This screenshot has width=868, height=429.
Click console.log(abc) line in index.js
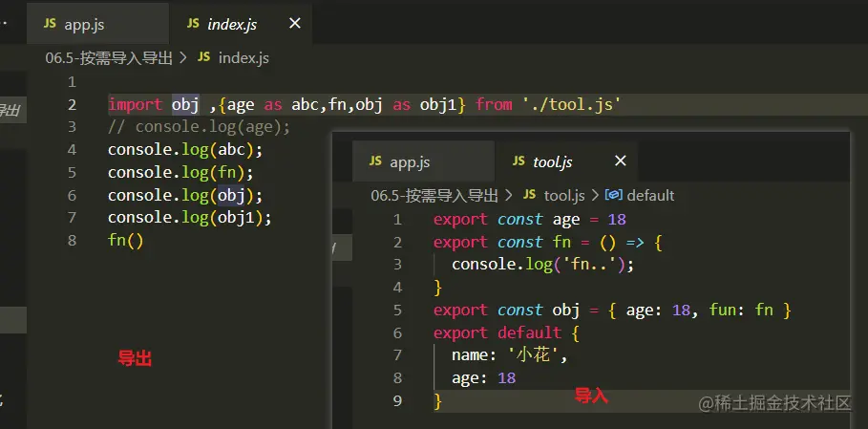coord(185,150)
